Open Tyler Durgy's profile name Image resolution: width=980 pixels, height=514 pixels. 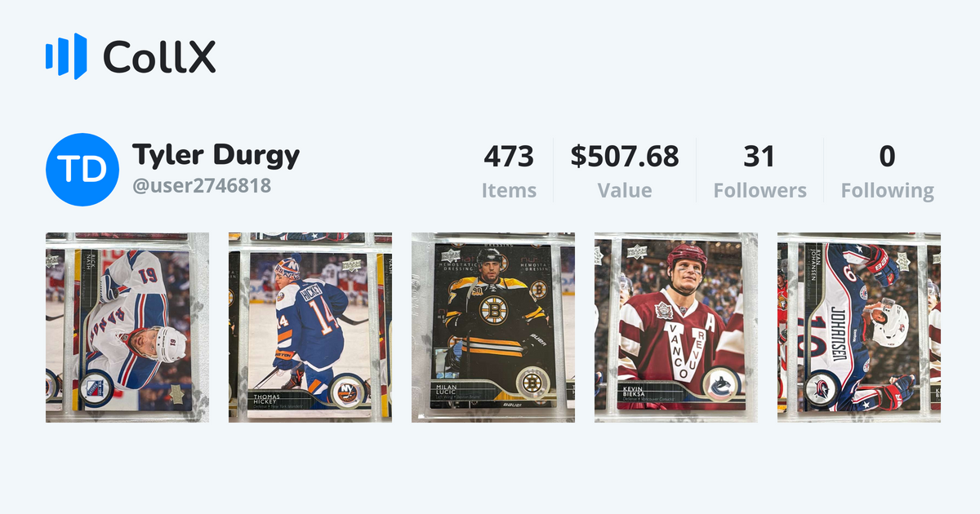coord(216,155)
